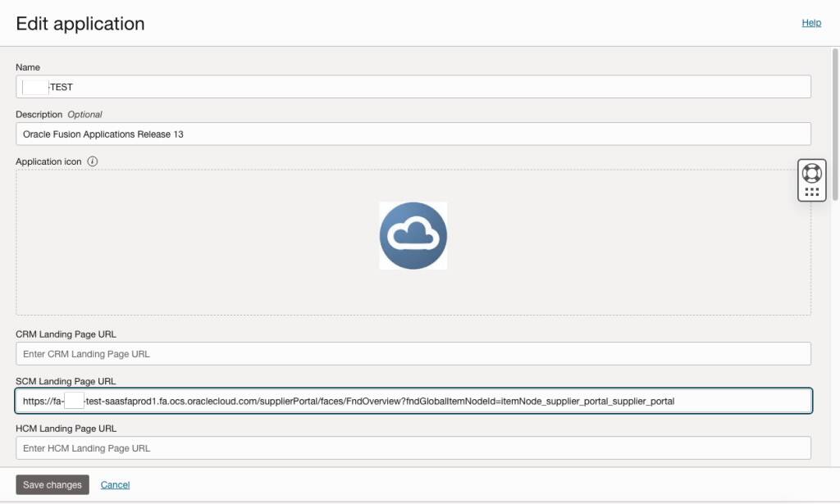Click the floating widget panel on the right
This screenshot has width=840, height=504.
[x=810, y=180]
